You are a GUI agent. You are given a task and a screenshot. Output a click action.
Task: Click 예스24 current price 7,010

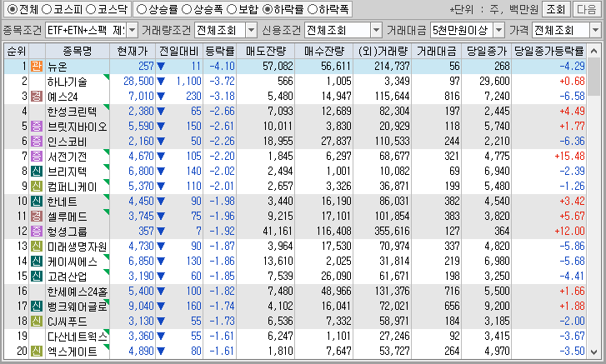click(141, 96)
